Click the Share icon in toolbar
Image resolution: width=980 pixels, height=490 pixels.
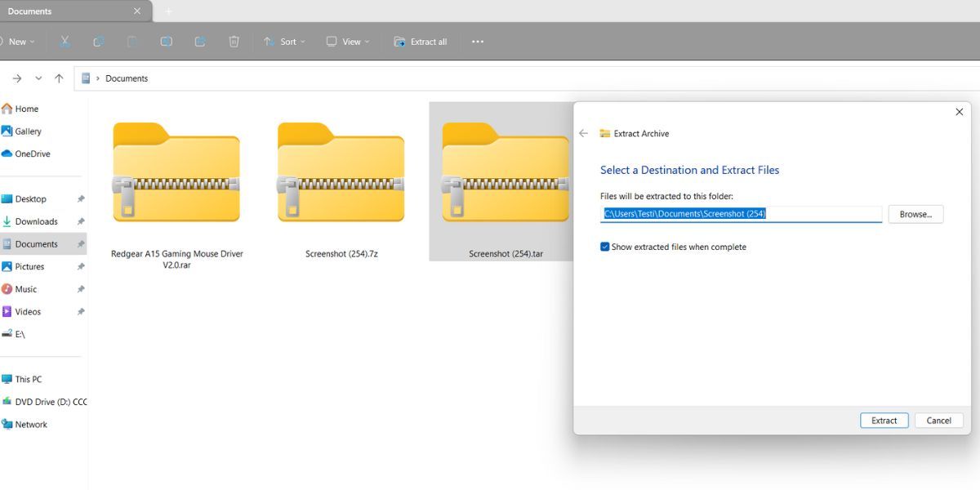(200, 42)
